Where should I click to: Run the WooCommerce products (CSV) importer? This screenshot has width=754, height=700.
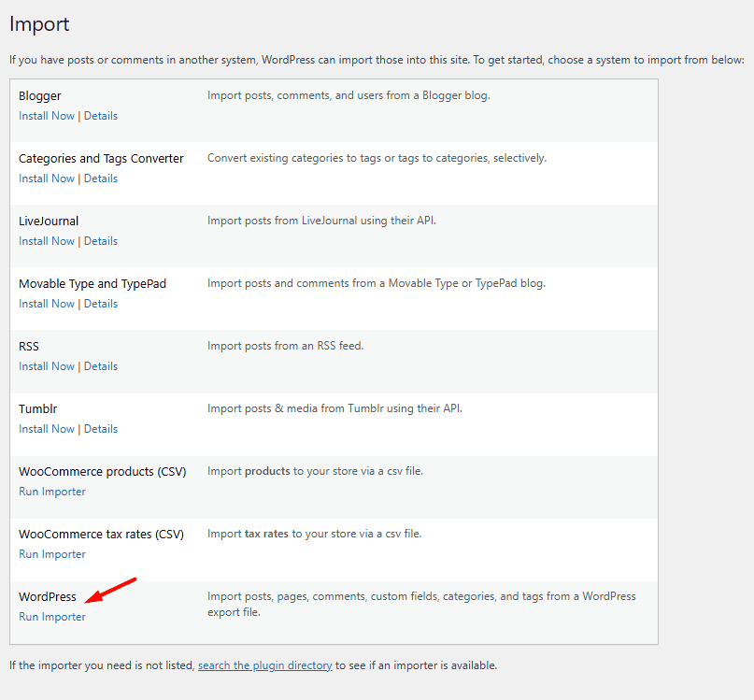pos(51,491)
